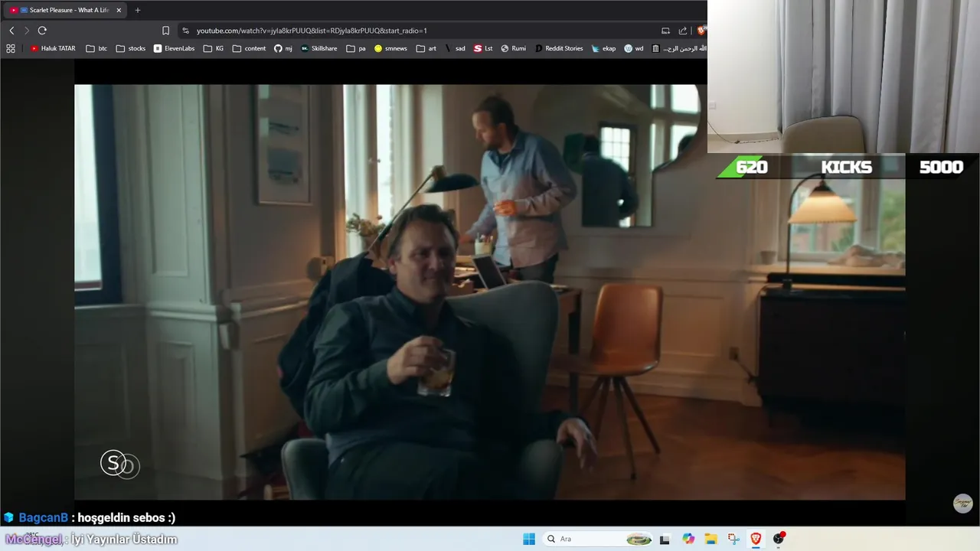980x551 pixels.
Task: Go back using the browser back arrow
Action: [x=11, y=31]
